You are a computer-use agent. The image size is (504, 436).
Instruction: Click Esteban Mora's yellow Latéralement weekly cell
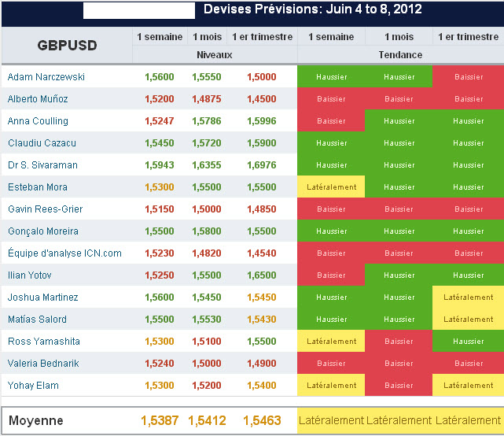click(331, 187)
